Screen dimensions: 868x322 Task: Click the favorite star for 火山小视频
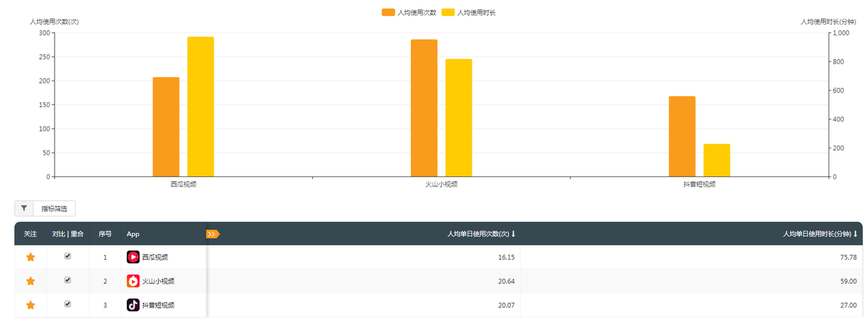click(x=30, y=281)
